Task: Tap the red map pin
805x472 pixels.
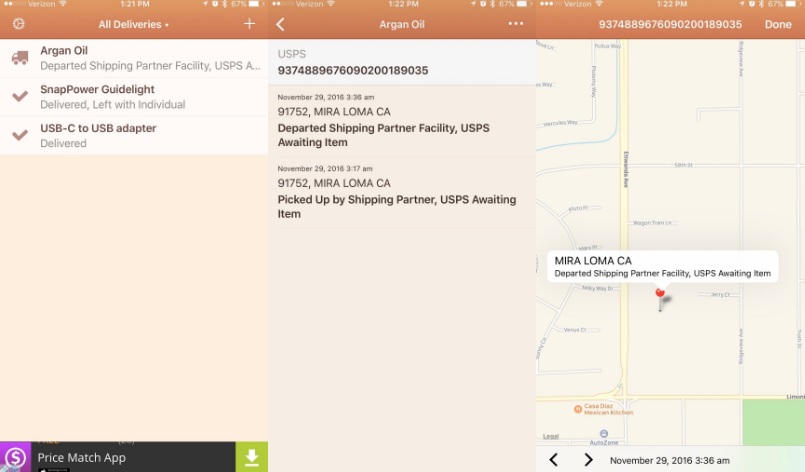Action: click(660, 298)
